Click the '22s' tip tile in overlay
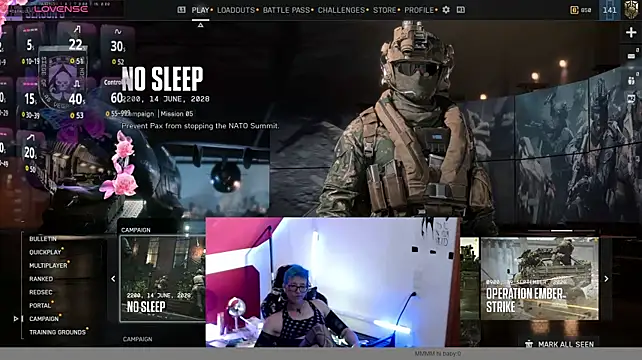The image size is (642, 360). (x=76, y=44)
